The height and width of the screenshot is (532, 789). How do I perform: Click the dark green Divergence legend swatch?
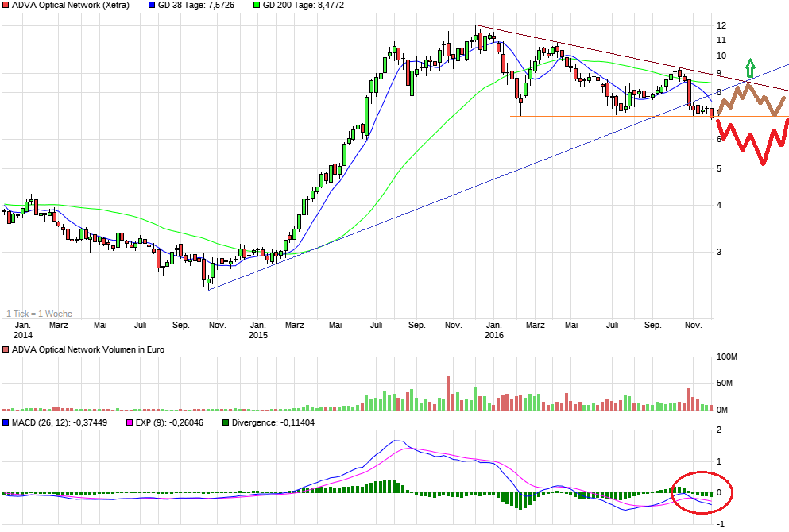226,423
